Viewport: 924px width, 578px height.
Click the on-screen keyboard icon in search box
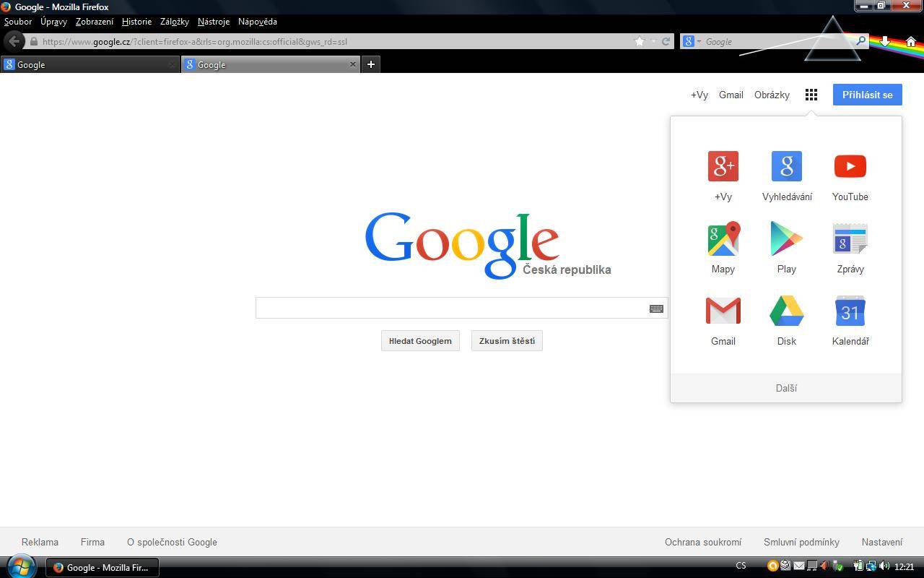click(x=656, y=309)
